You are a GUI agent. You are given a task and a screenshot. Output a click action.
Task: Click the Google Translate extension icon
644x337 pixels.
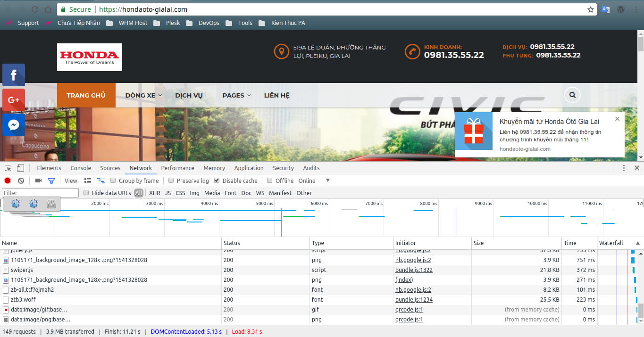pyautogui.click(x=606, y=9)
